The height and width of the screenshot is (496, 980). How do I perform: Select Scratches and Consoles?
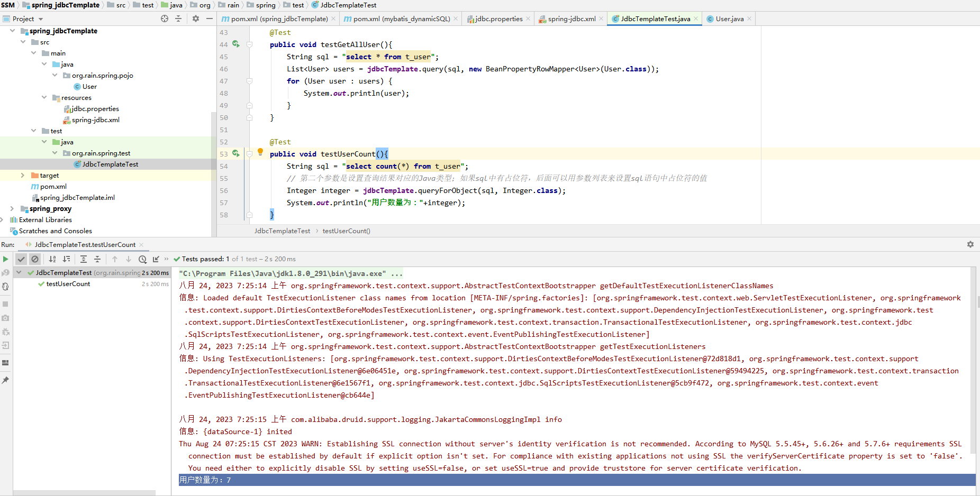click(x=55, y=231)
